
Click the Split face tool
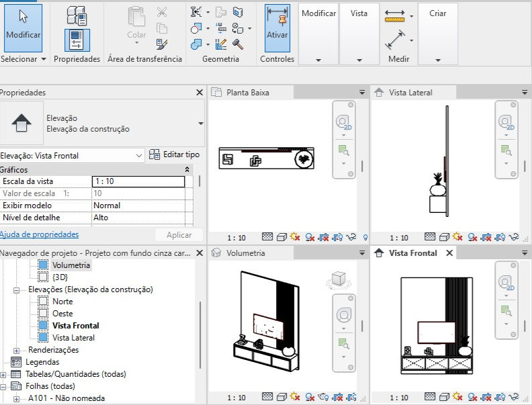tap(238, 12)
